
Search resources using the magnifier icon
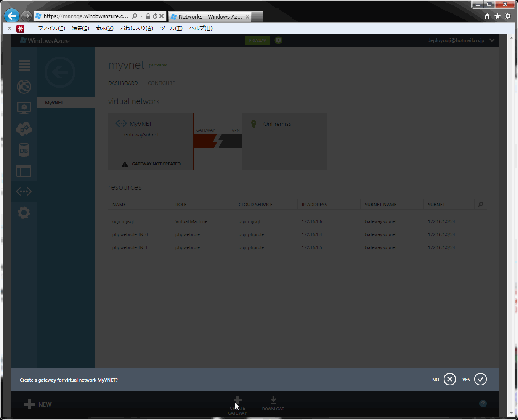coord(481,205)
